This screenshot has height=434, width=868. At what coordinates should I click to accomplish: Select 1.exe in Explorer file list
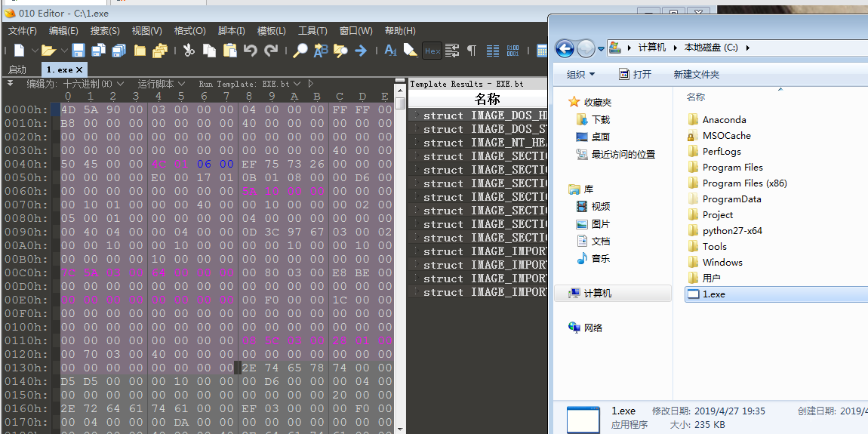[776, 294]
